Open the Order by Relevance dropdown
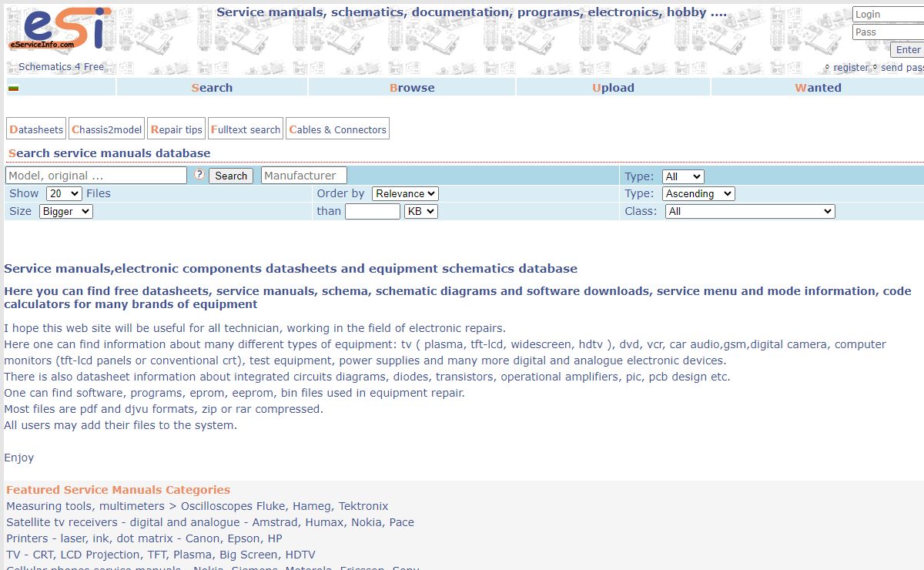Image resolution: width=924 pixels, height=570 pixels. click(x=405, y=193)
